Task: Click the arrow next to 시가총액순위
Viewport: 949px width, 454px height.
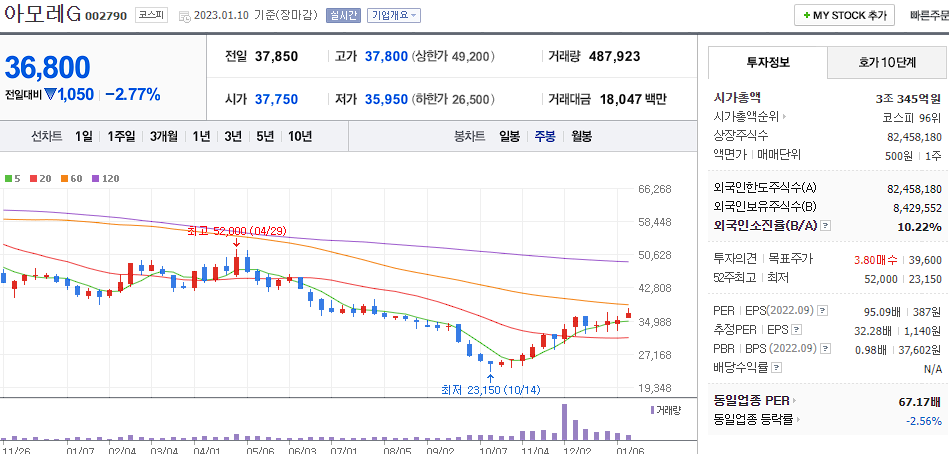Action: (x=785, y=117)
